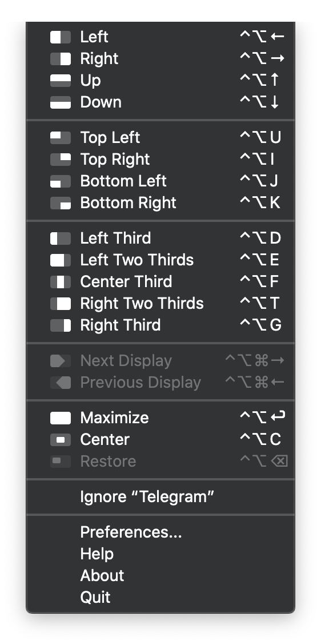The height and width of the screenshot is (644, 321).
Task: Choose Top Right from the menu
Action: pos(160,160)
